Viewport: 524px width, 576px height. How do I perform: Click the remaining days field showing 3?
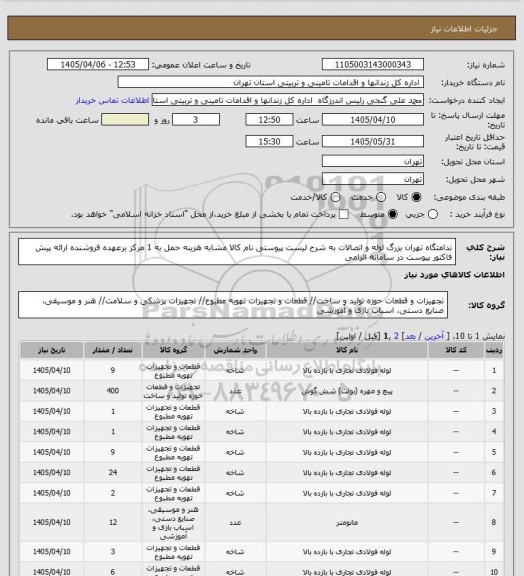(x=196, y=120)
